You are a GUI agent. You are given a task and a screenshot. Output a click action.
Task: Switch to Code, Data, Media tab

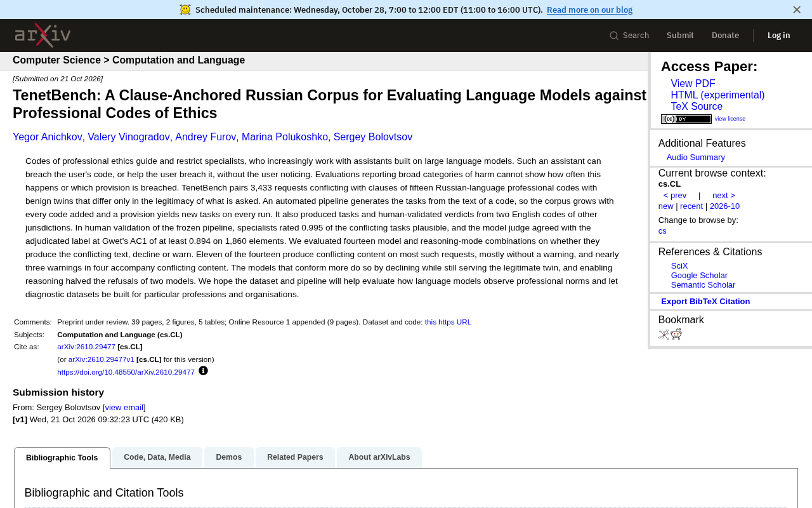tap(157, 457)
